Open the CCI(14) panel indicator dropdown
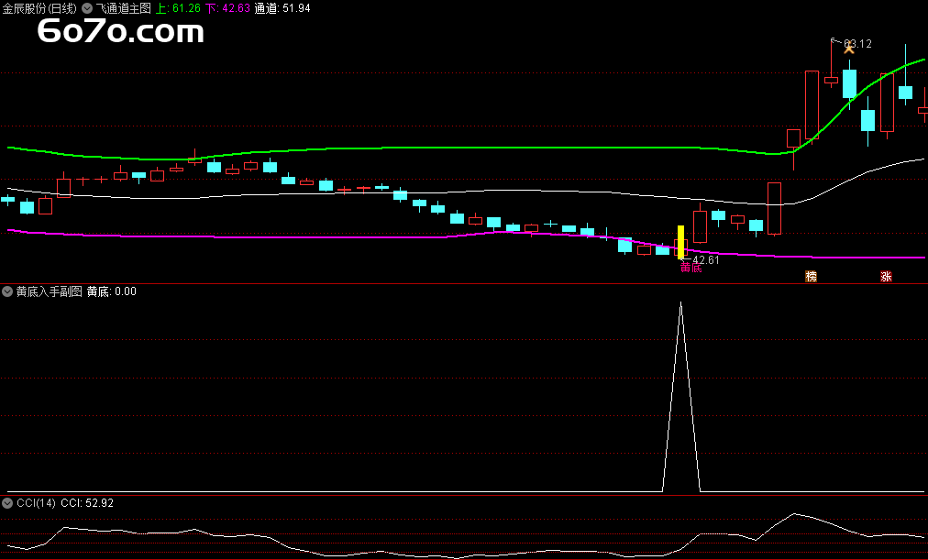Image resolution: width=928 pixels, height=560 pixels. [x=7, y=502]
